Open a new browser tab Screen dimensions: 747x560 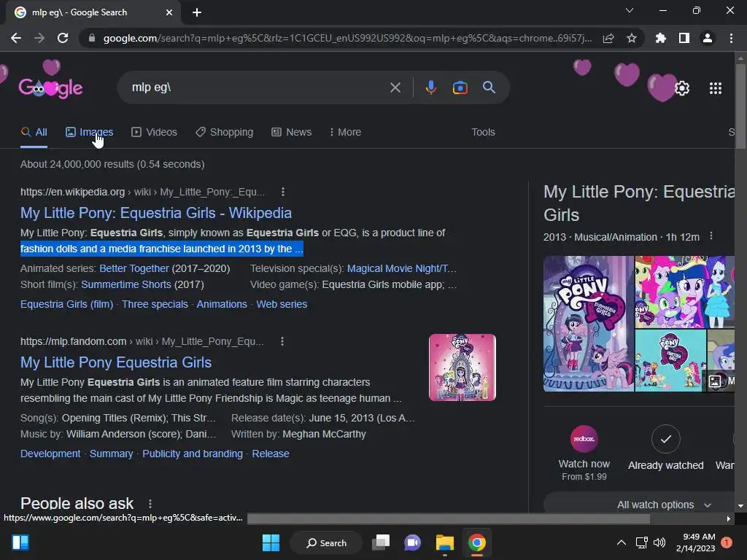click(197, 12)
